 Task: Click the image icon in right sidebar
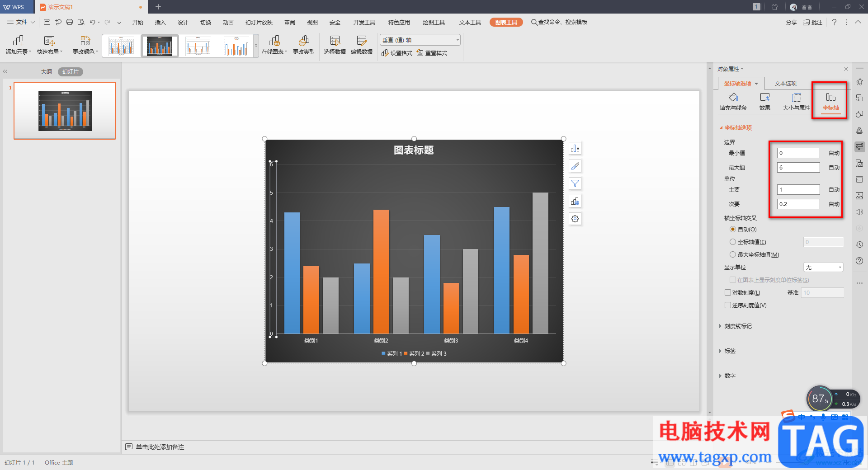click(859, 196)
